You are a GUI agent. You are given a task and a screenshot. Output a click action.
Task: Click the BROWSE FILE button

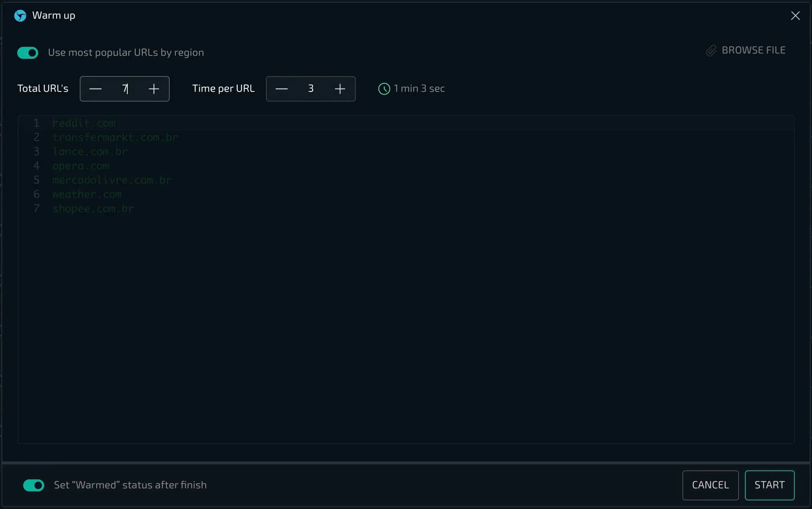(746, 50)
